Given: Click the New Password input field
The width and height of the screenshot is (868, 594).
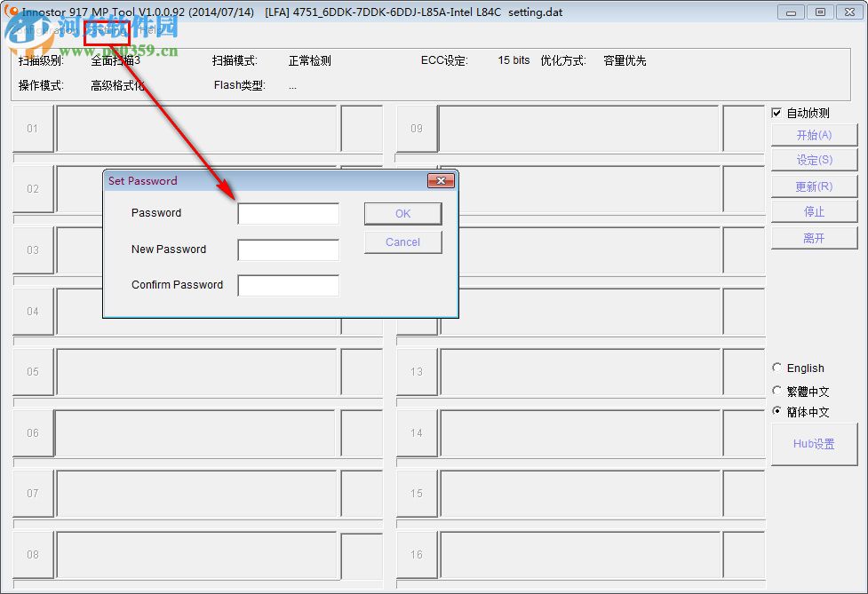Looking at the screenshot, I should click(x=288, y=249).
